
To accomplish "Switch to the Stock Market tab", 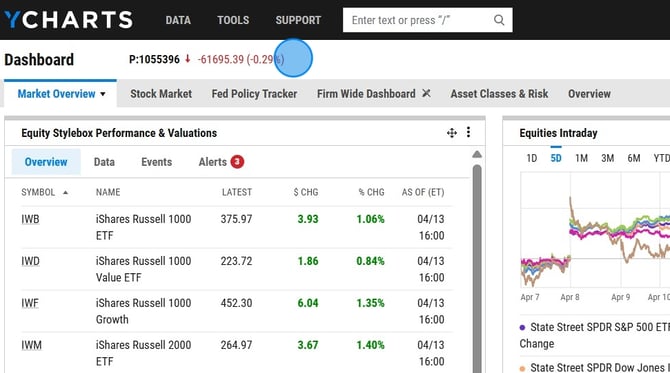I will (x=161, y=94).
